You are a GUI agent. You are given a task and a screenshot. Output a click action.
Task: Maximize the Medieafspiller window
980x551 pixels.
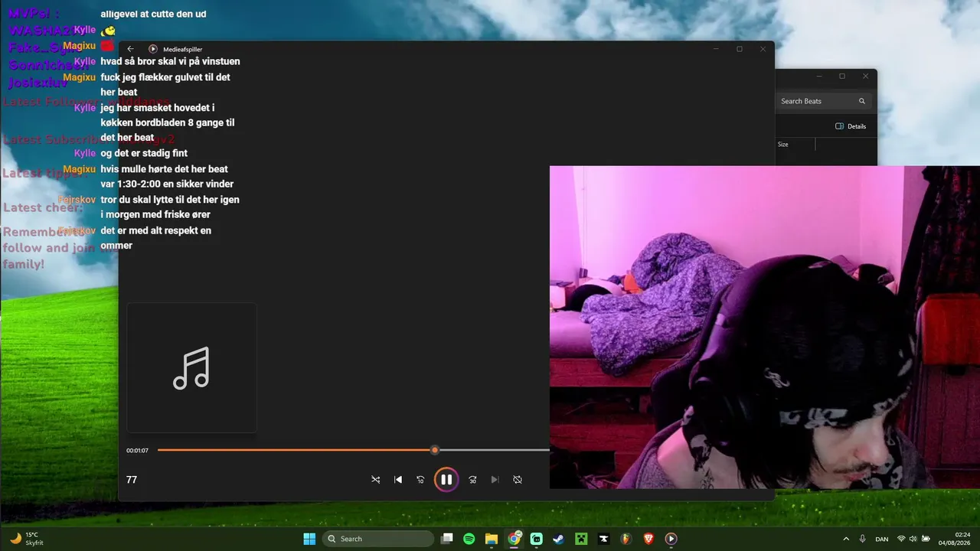(740, 49)
